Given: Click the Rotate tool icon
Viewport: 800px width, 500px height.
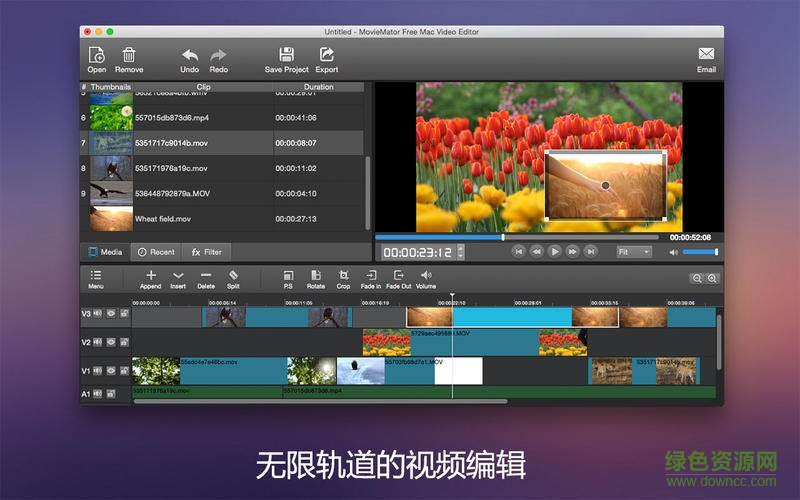Looking at the screenshot, I should 316,275.
